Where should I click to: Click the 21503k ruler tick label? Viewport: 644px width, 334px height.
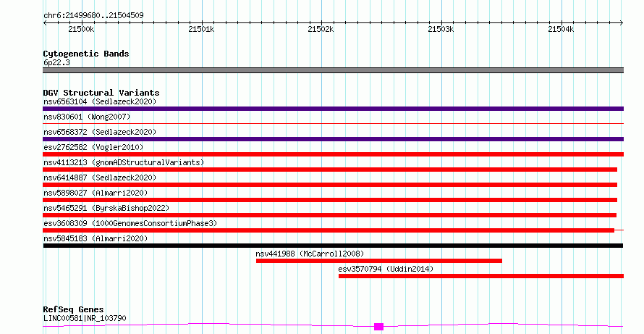[441, 29]
